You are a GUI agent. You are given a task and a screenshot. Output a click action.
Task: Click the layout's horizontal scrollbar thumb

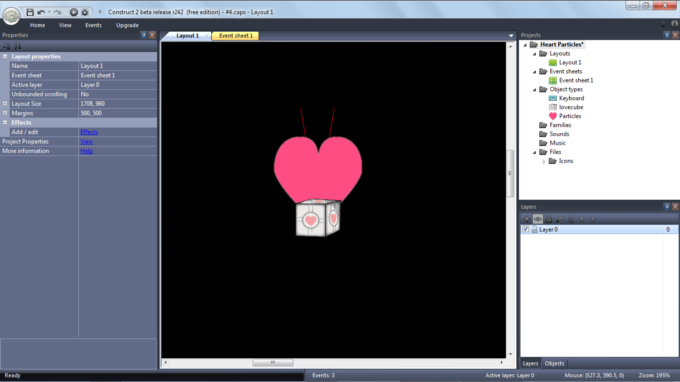click(273, 362)
